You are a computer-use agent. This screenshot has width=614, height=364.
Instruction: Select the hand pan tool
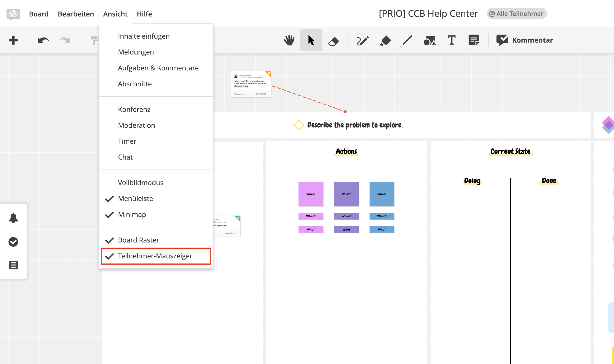point(289,40)
